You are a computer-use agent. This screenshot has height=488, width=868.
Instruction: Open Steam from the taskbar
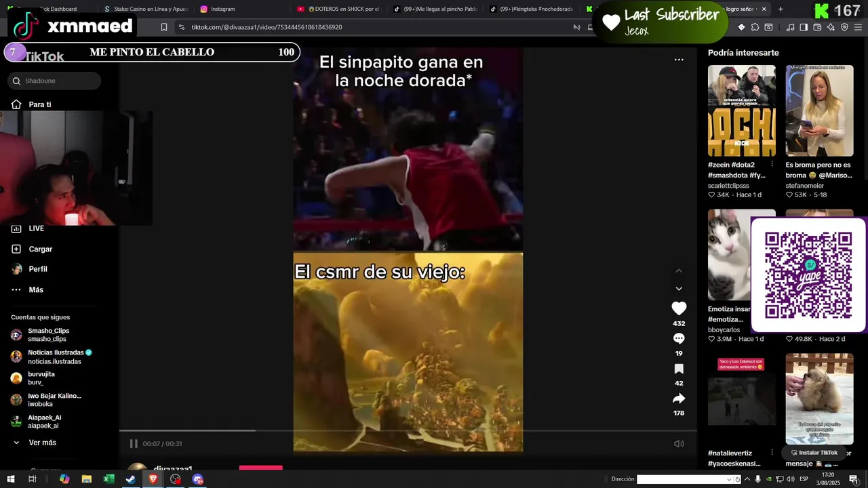pos(131,479)
